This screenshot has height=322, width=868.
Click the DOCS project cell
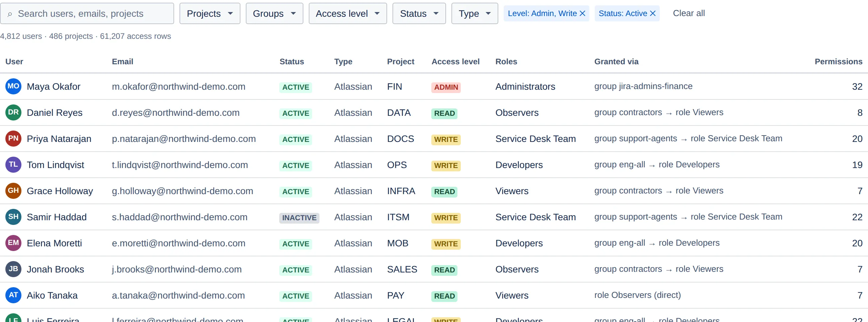click(400, 139)
